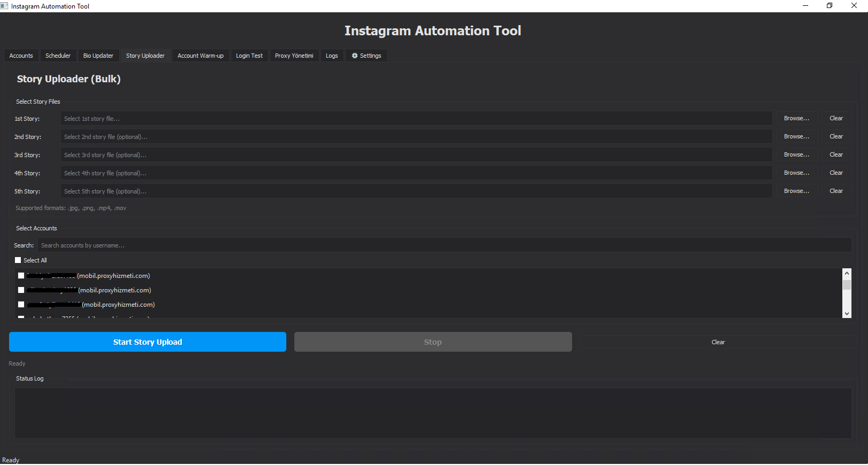Check the second listed account checkbox
The height and width of the screenshot is (465, 868).
point(21,290)
